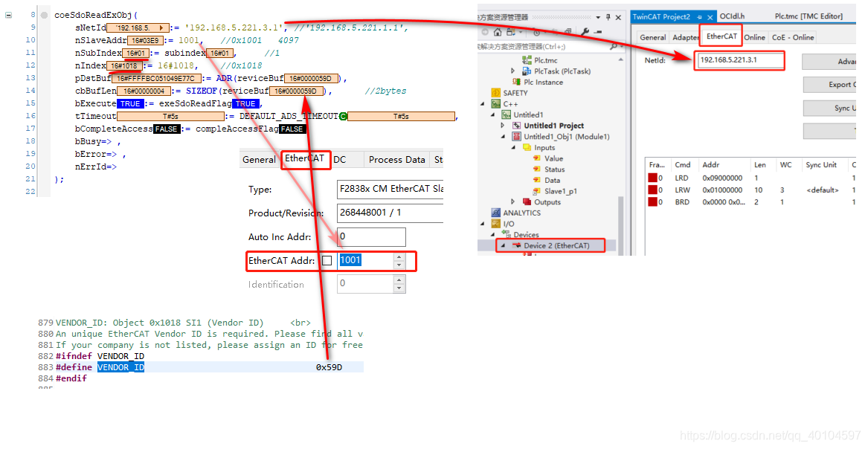Collapse the Device 2 (EtherCAT) node
The height and width of the screenshot is (449, 868).
click(503, 245)
